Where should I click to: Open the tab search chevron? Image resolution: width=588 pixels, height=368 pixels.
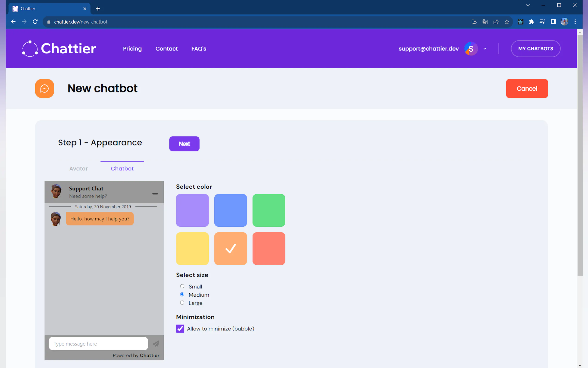tap(528, 5)
